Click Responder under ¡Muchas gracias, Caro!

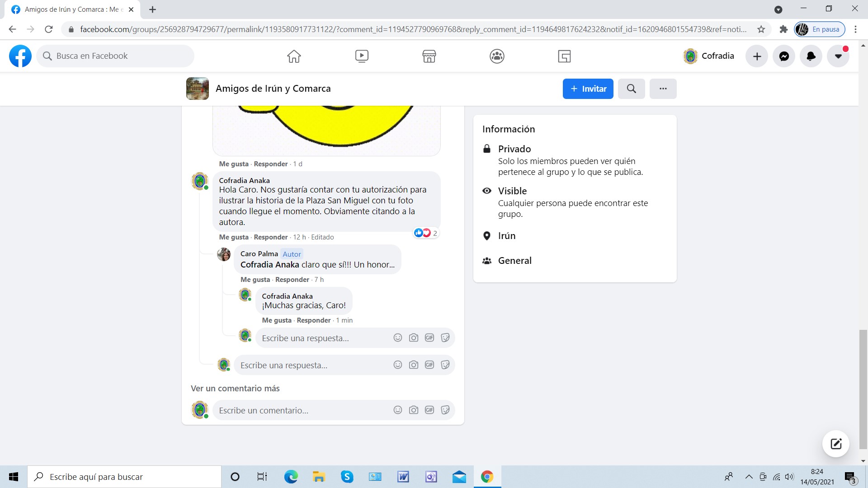pos(314,320)
